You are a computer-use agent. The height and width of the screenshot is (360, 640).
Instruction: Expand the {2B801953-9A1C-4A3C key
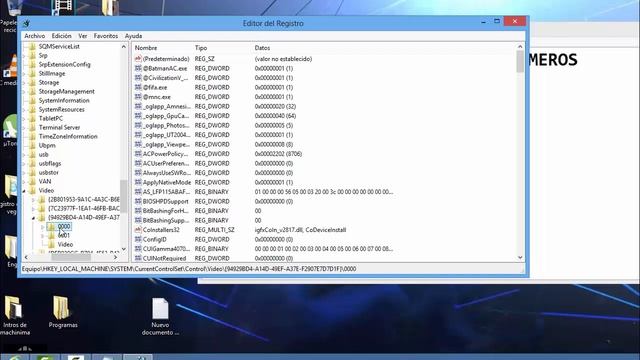click(33, 200)
